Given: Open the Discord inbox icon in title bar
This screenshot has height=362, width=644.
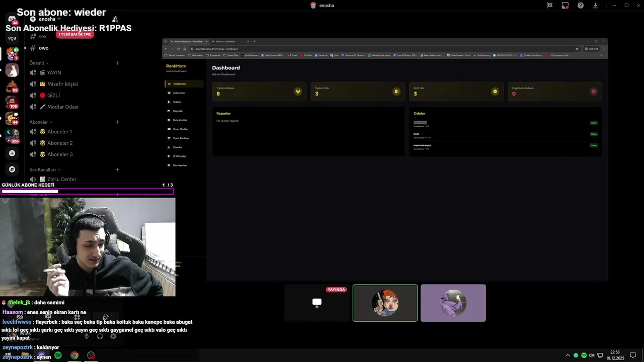Looking at the screenshot, I should pyautogui.click(x=550, y=6).
